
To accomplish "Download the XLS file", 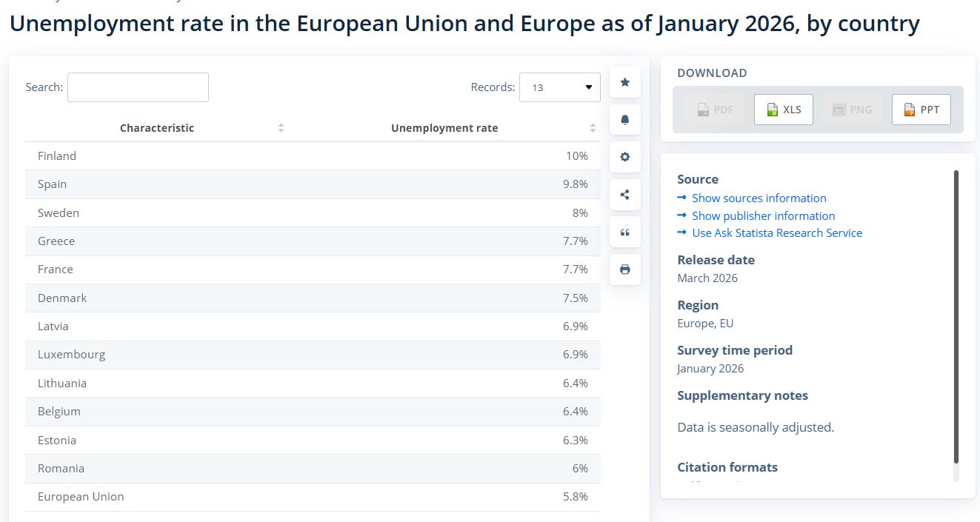I will pyautogui.click(x=783, y=110).
